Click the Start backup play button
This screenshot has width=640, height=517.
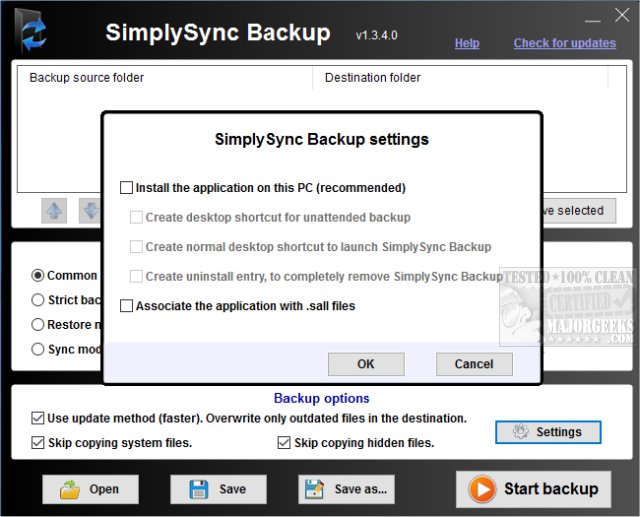tap(533, 489)
